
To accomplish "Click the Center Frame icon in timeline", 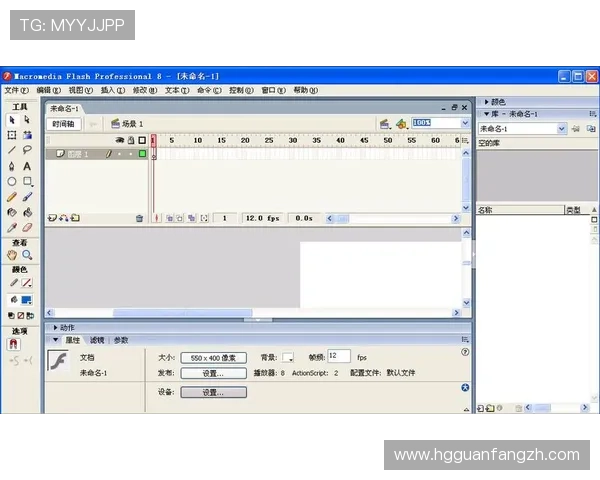I will [157, 218].
